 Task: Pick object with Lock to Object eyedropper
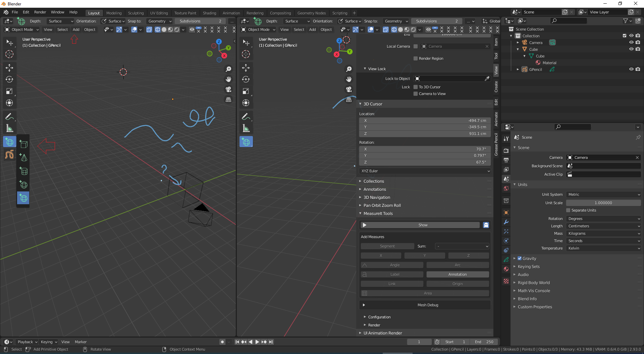coord(487,79)
